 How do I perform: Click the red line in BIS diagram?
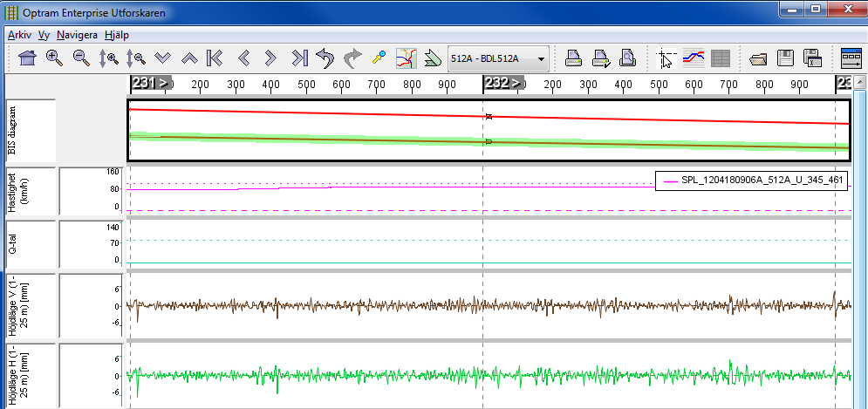489,117
